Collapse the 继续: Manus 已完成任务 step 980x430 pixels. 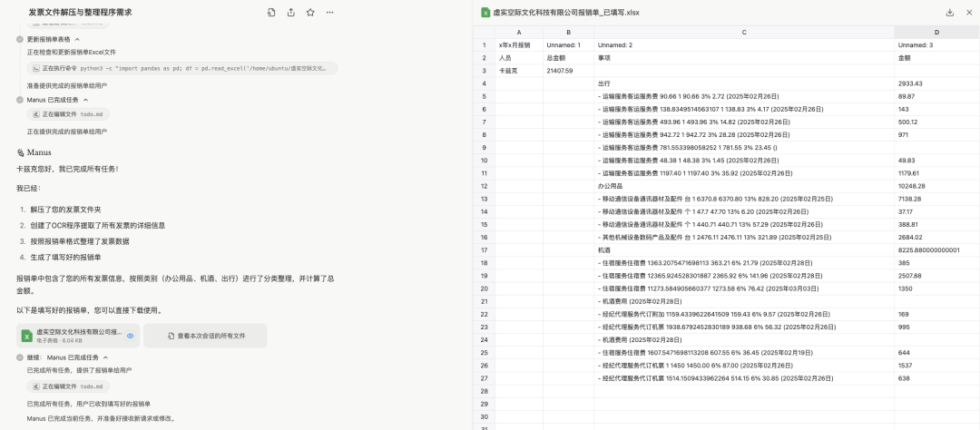point(105,357)
